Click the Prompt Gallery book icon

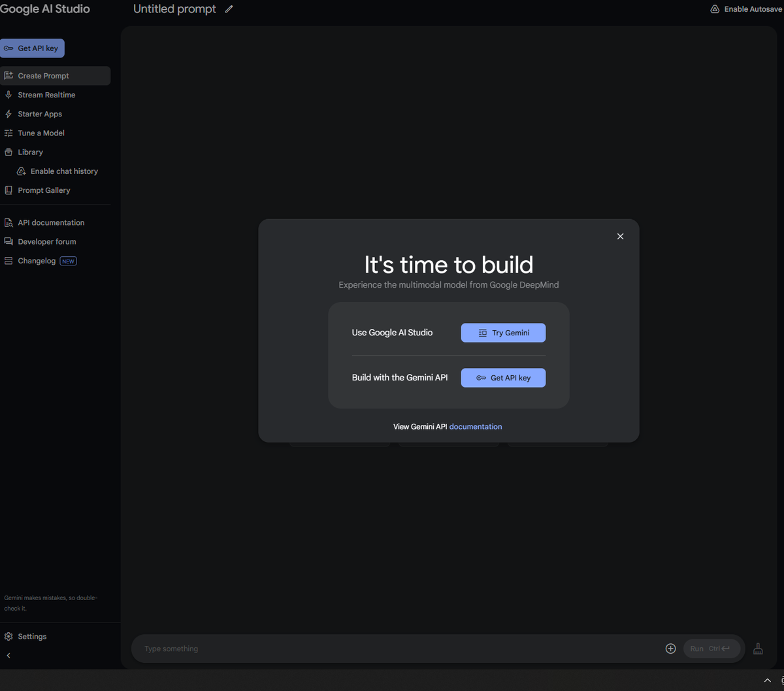[x=8, y=190]
